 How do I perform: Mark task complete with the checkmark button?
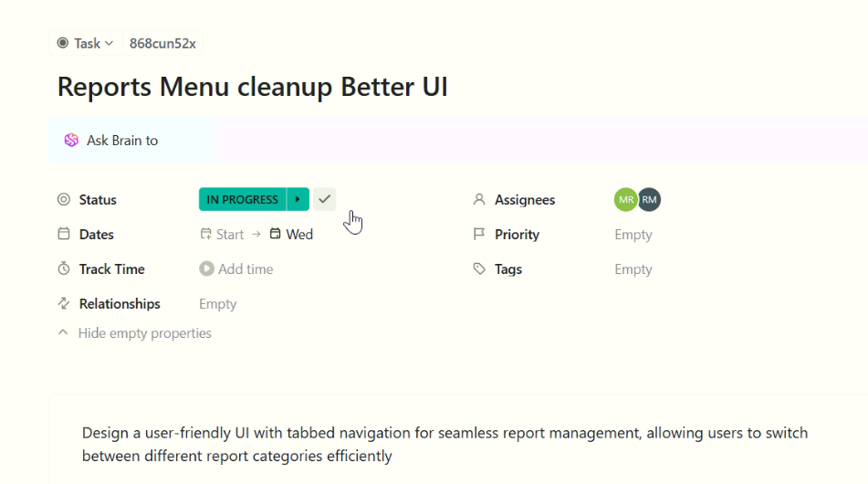(x=325, y=199)
